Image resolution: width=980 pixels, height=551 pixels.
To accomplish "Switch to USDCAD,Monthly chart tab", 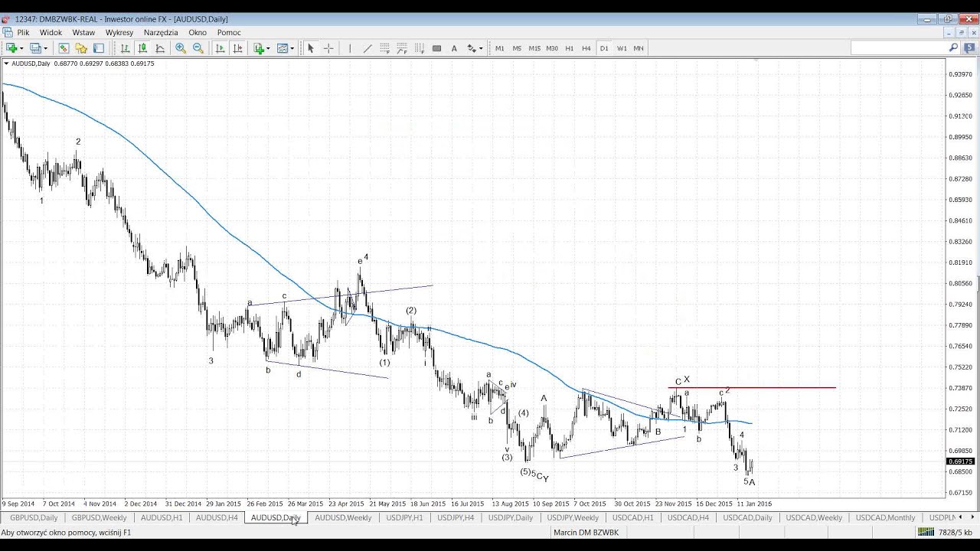I will tap(885, 518).
